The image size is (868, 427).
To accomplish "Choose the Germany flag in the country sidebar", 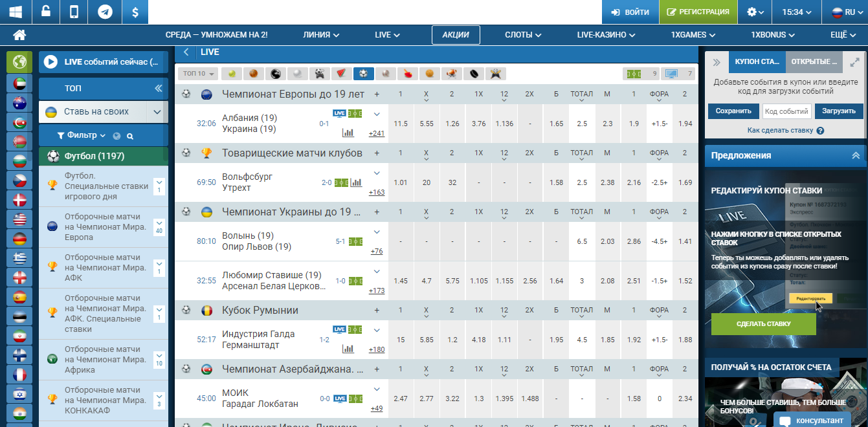I will tap(19, 239).
